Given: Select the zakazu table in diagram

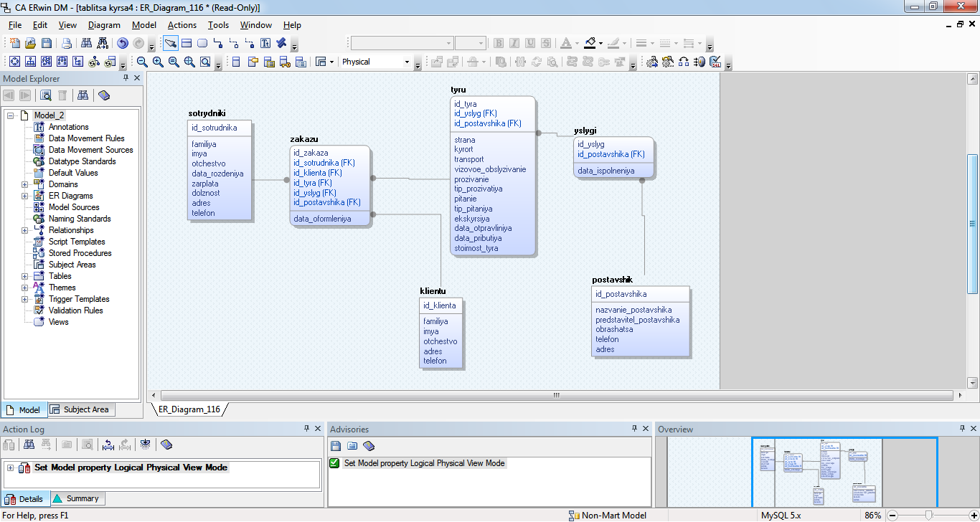Looking at the screenshot, I should coord(331,186).
